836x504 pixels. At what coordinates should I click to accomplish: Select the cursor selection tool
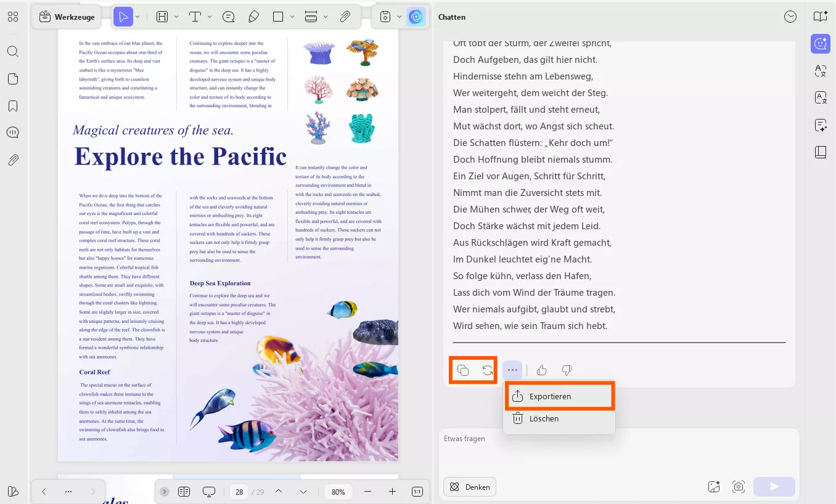(x=123, y=17)
